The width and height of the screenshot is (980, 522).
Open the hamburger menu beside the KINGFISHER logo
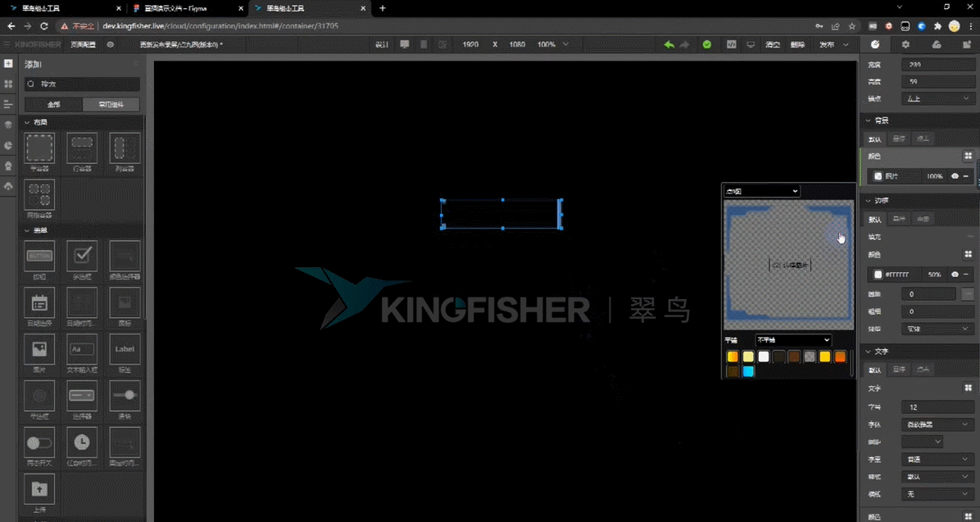click(x=7, y=44)
